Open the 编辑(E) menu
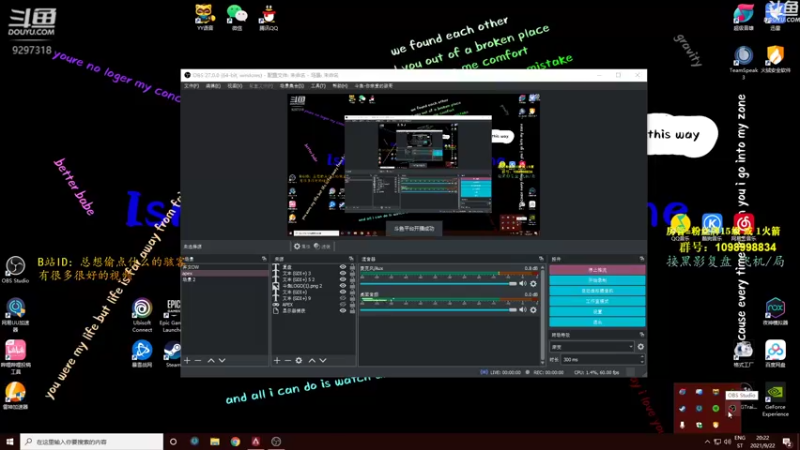Image resolution: width=800 pixels, height=450 pixels. tap(213, 86)
